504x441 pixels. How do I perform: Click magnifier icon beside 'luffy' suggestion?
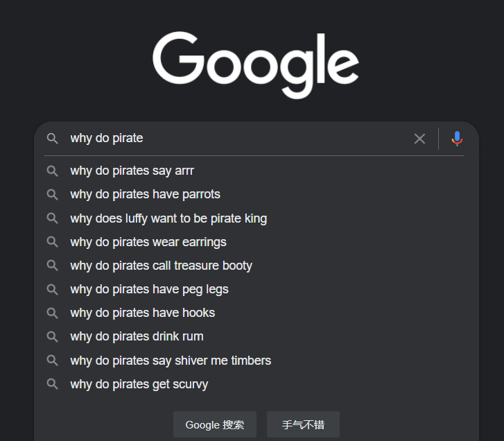point(53,218)
